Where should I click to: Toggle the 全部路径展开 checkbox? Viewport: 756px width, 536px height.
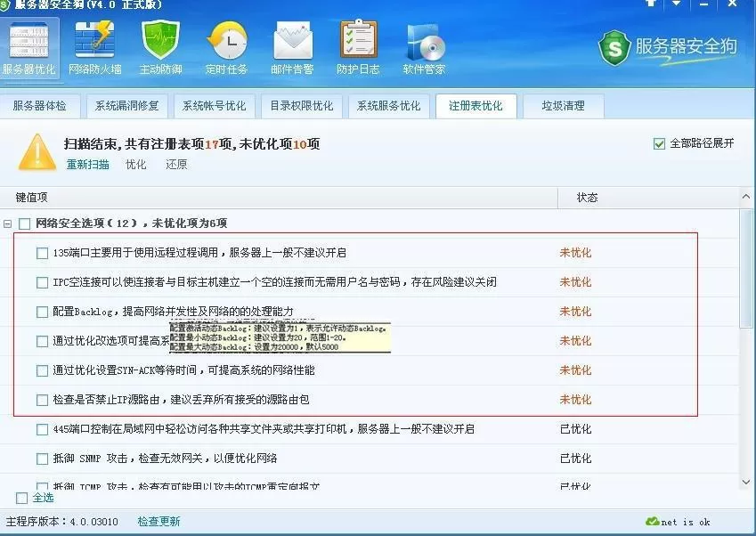(659, 143)
